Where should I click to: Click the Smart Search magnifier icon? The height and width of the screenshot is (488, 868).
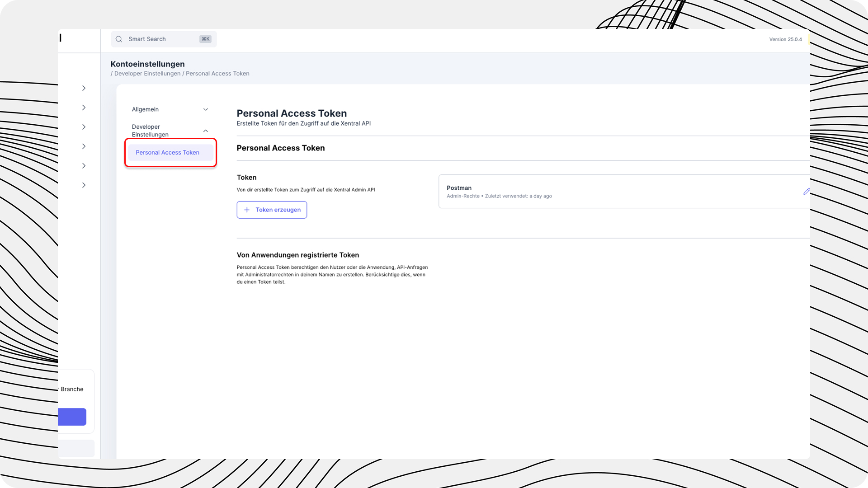point(119,39)
